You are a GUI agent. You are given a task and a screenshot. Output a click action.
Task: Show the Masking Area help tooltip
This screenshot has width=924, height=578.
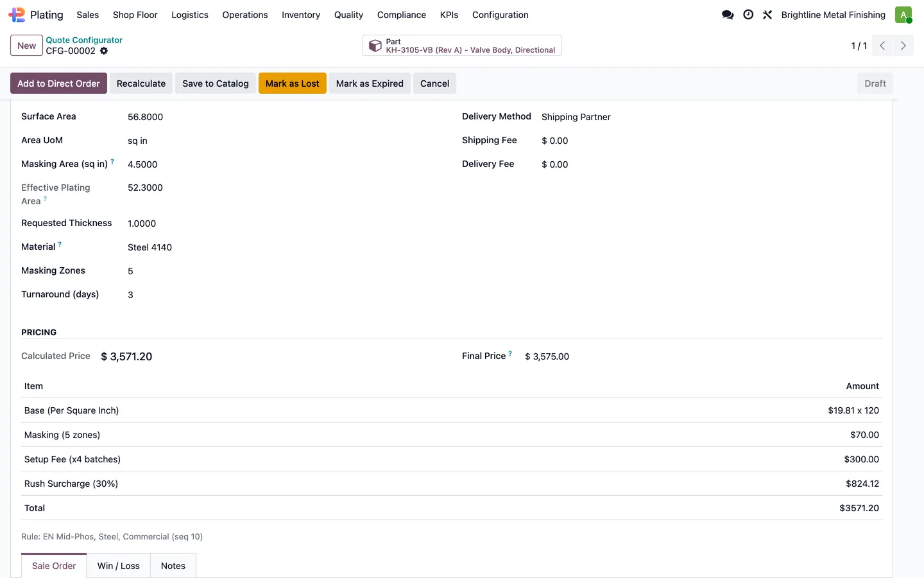pos(112,161)
